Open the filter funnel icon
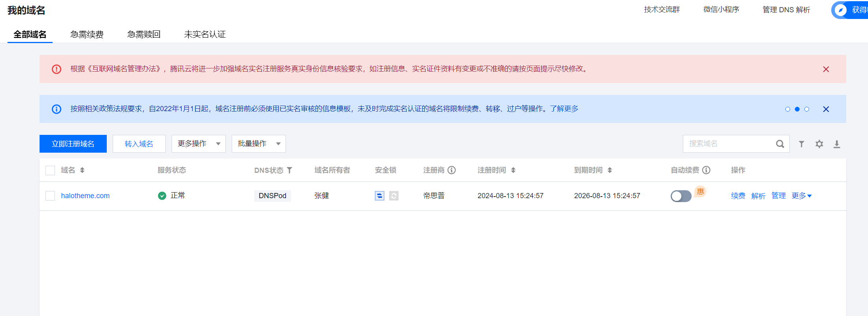Screen dimensions: 868x316 tap(801, 144)
